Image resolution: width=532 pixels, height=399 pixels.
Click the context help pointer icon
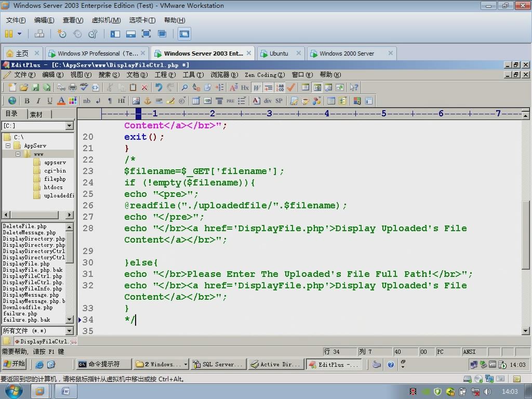click(x=354, y=87)
